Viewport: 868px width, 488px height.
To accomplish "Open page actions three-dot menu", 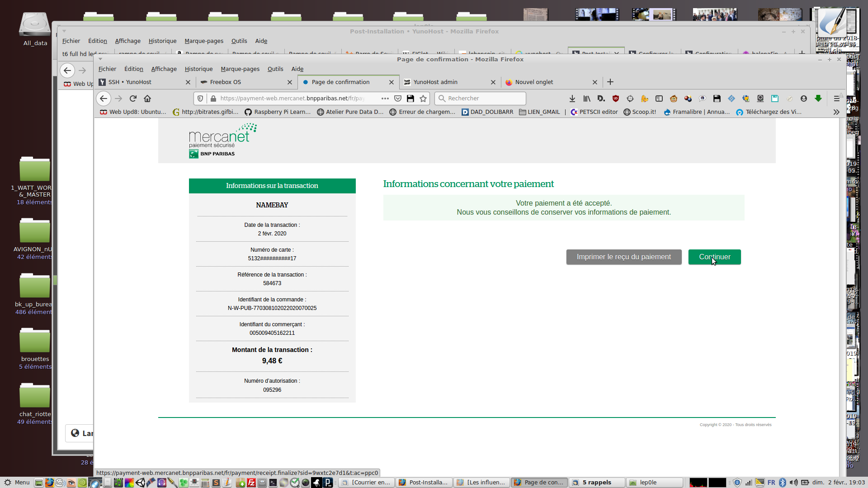I will pyautogui.click(x=385, y=99).
